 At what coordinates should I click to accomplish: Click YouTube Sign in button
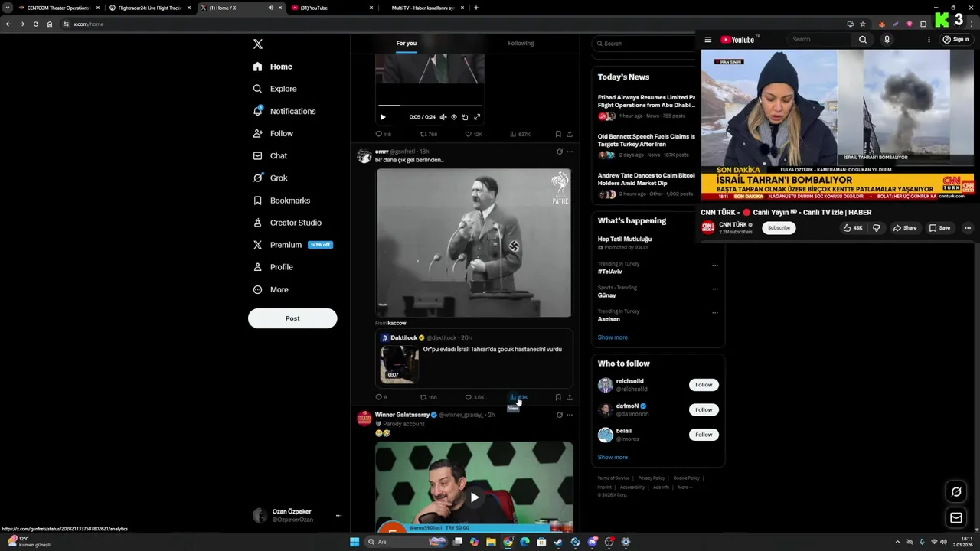coord(956,40)
